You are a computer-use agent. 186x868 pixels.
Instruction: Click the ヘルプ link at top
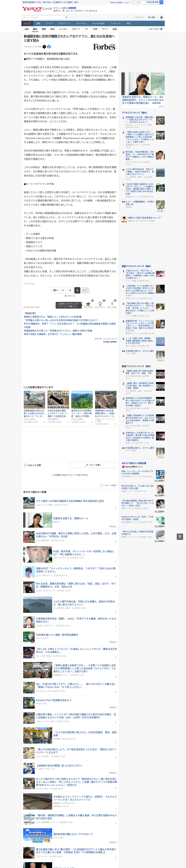coord(127,2)
